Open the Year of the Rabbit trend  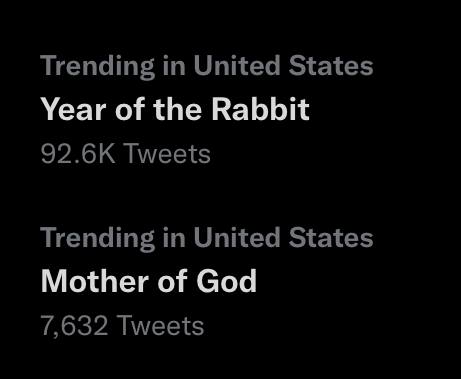point(175,109)
